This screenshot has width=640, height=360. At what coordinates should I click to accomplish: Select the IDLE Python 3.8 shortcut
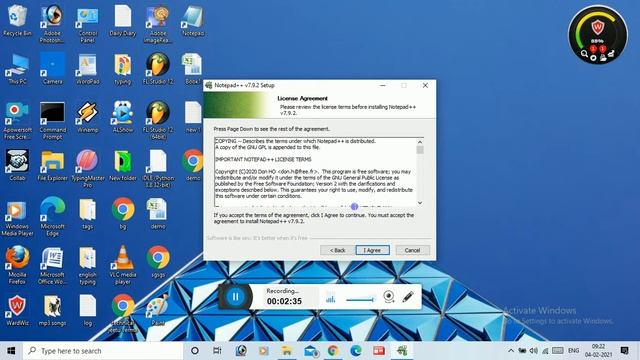(158, 168)
